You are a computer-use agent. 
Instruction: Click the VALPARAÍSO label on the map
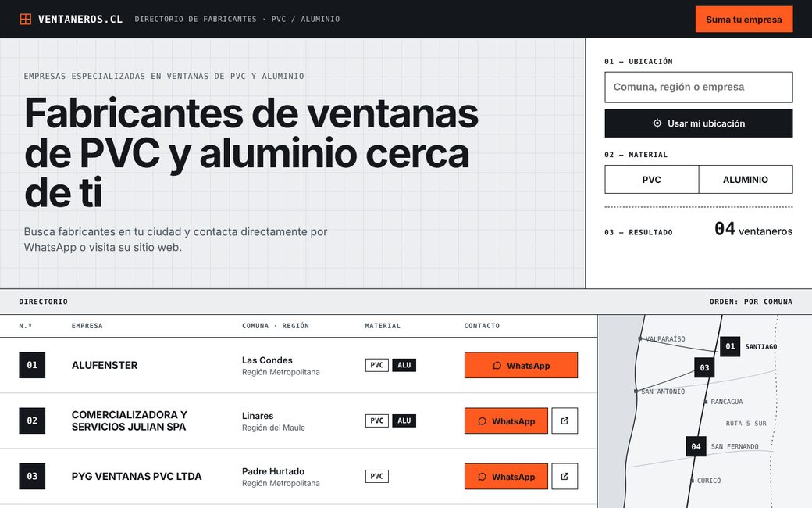665,339
